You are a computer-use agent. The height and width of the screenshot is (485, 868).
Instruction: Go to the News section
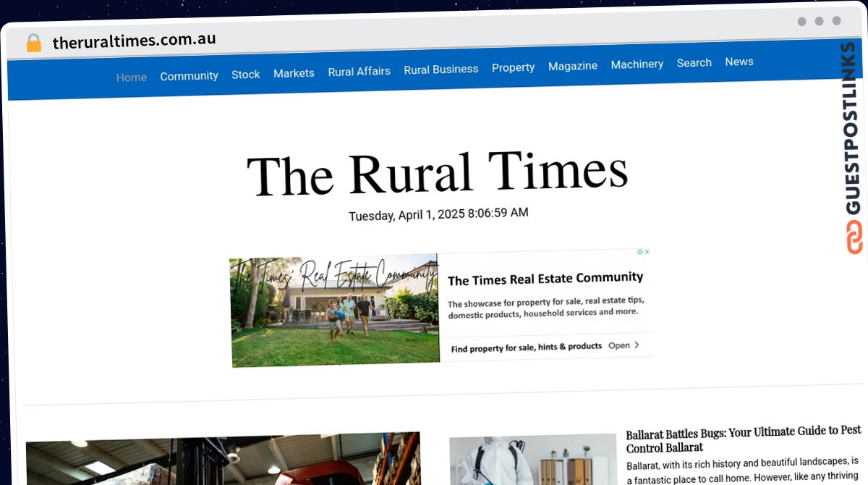(x=739, y=62)
